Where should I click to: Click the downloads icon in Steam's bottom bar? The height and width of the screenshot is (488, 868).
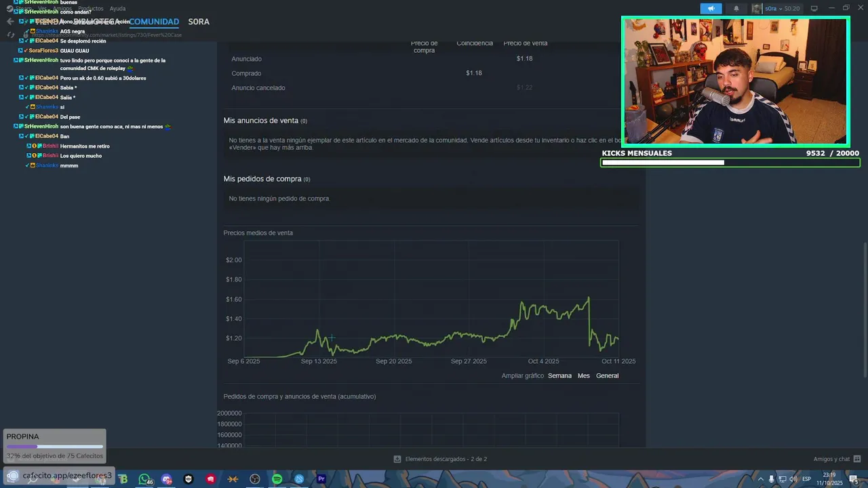397,459
